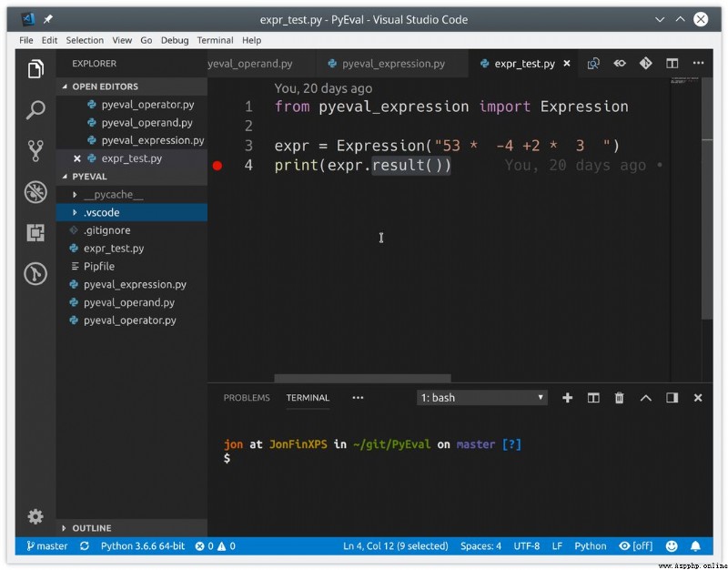This screenshot has height=570, width=728.
Task: Open the Debug menu
Action: [175, 40]
